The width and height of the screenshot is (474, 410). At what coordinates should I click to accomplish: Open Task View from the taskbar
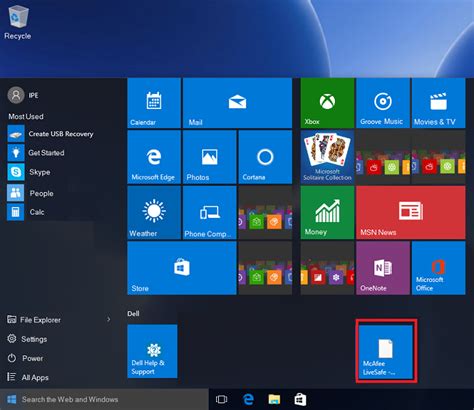221,399
